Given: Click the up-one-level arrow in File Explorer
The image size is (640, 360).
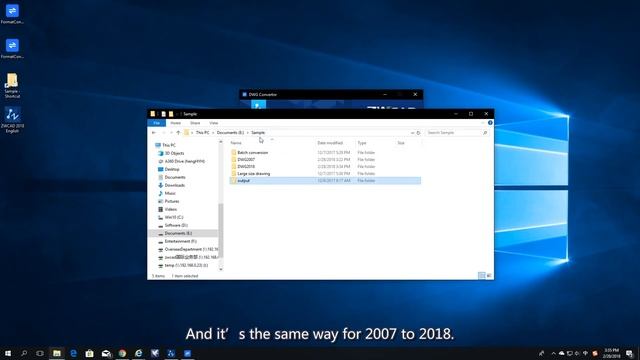Looking at the screenshot, I should tap(178, 133).
